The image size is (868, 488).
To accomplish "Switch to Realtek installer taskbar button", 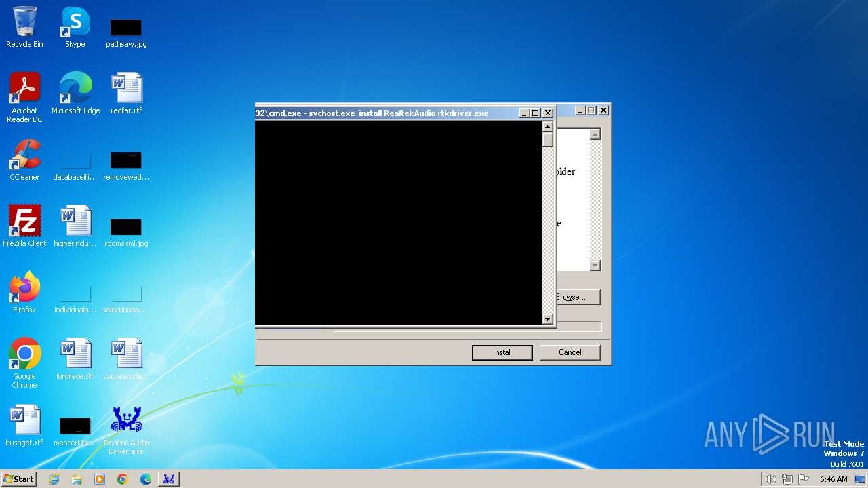I will 169,479.
